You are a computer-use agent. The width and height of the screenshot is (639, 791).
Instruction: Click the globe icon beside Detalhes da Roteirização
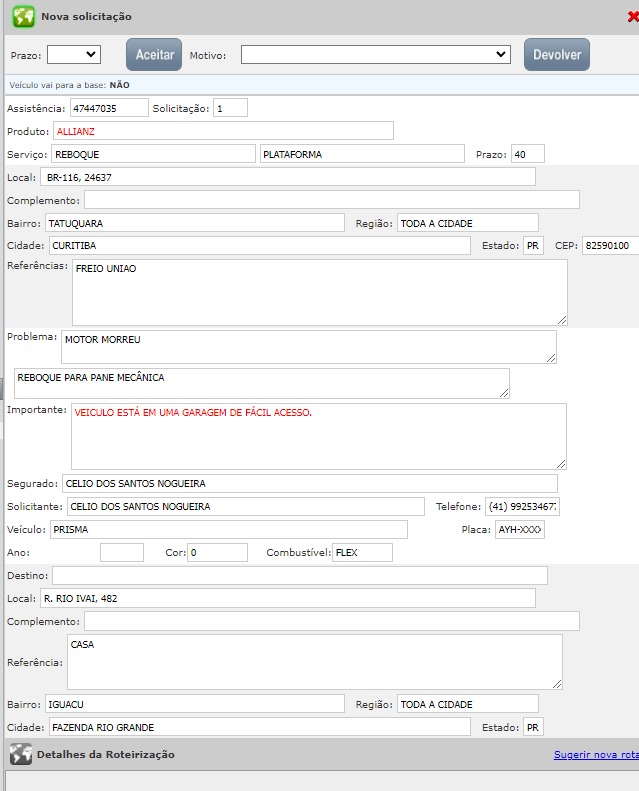coord(20,754)
